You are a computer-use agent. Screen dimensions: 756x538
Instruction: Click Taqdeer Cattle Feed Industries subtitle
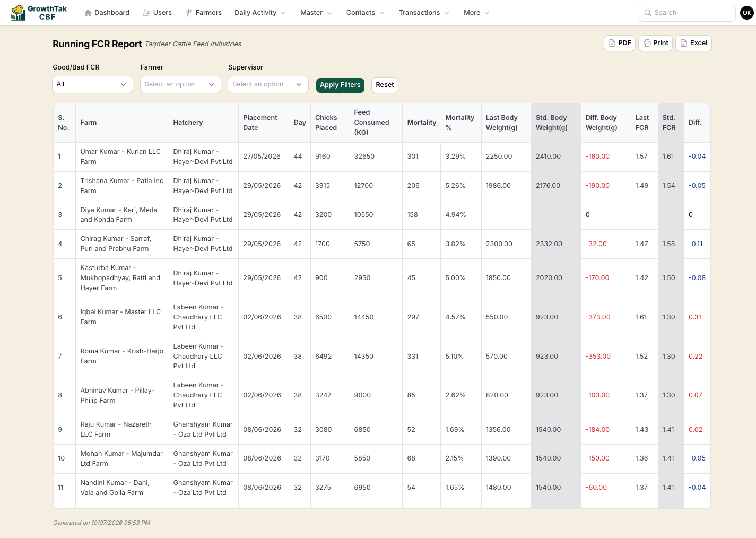(x=193, y=44)
